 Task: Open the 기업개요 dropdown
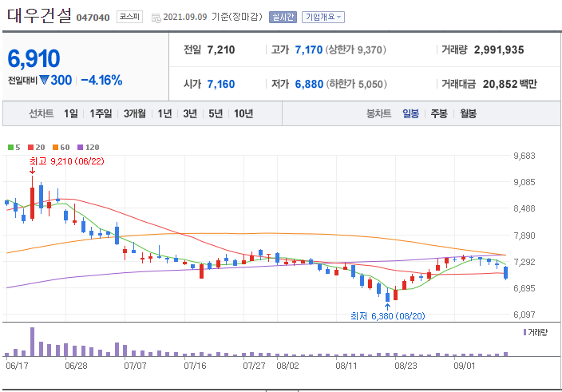coord(323,17)
